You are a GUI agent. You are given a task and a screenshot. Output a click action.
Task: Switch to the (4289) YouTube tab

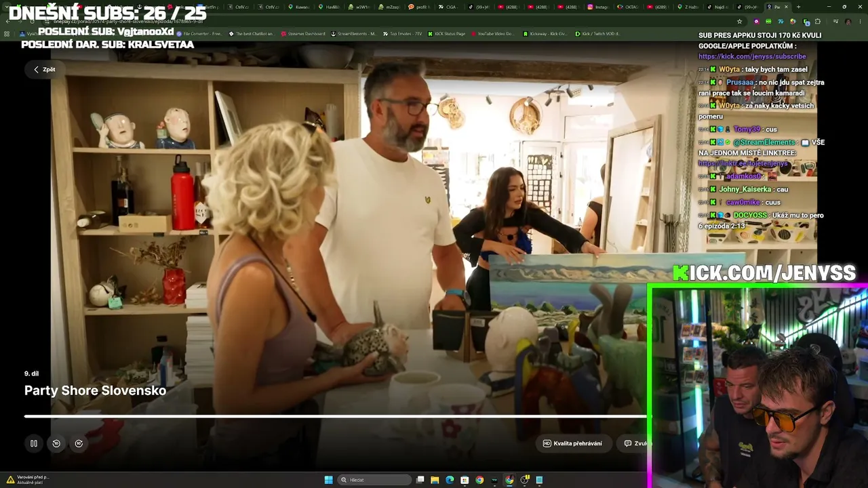[x=658, y=7]
